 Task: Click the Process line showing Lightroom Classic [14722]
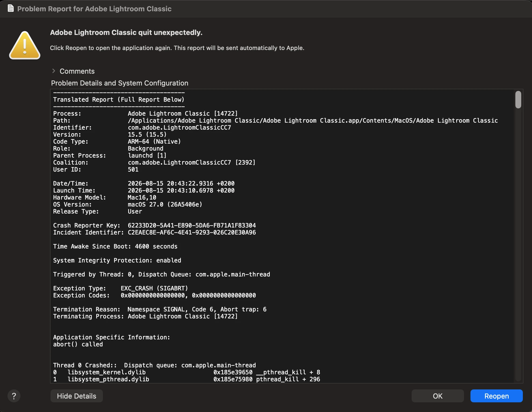tap(145, 113)
